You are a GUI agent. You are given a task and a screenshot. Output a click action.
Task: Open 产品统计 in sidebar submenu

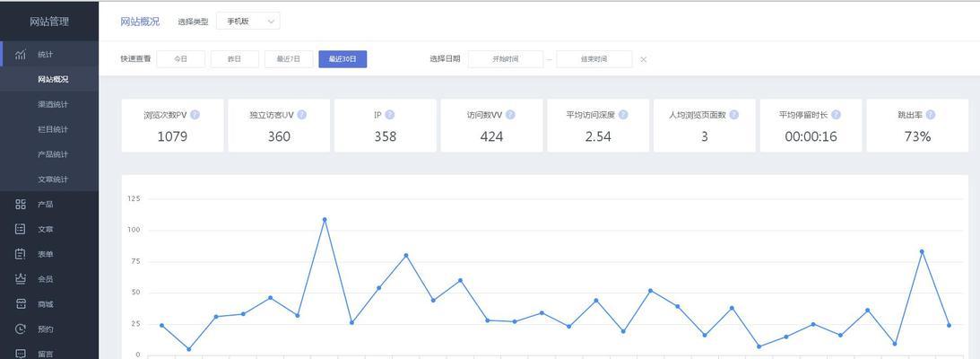coord(49,154)
